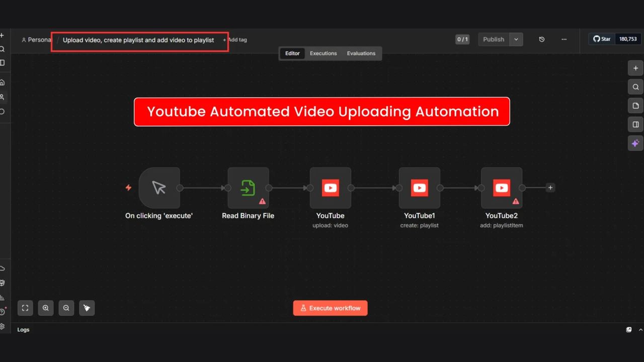
Task: Click the 180,753 star count
Action: (x=627, y=39)
